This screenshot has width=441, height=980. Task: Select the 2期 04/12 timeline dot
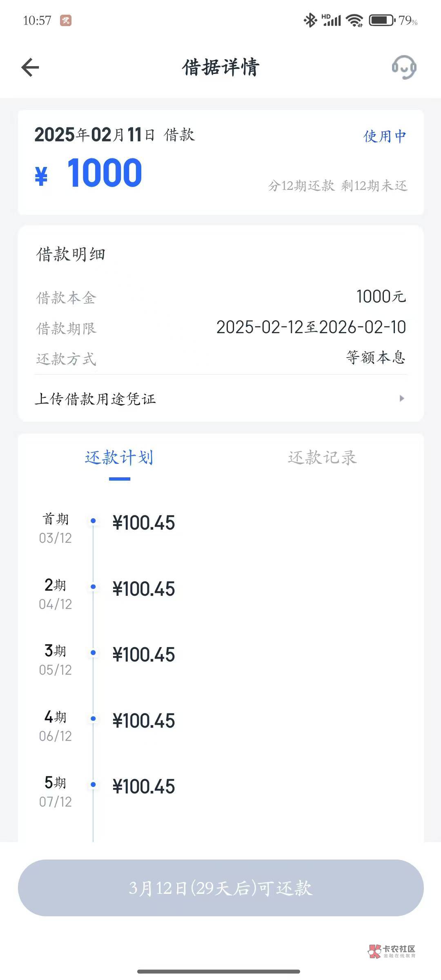93,587
